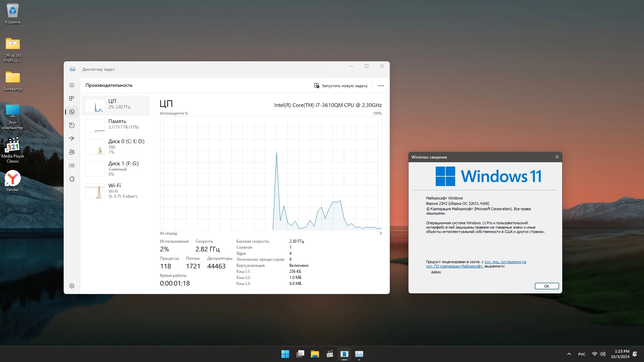Click Запустить новую задачу button
The width and height of the screenshot is (644, 362).
[x=341, y=86]
